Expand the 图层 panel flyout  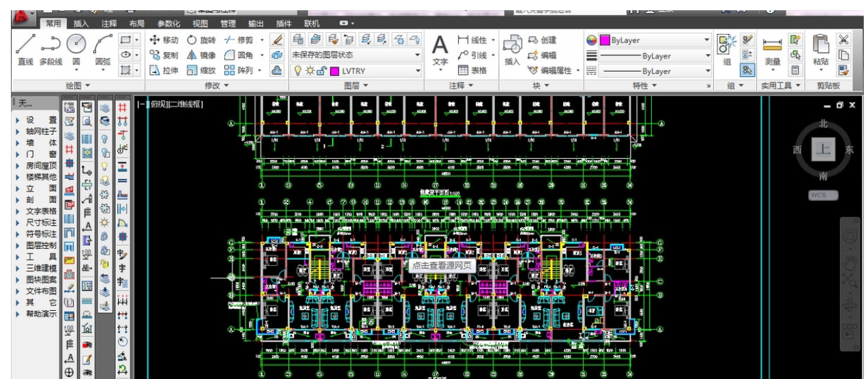point(356,85)
